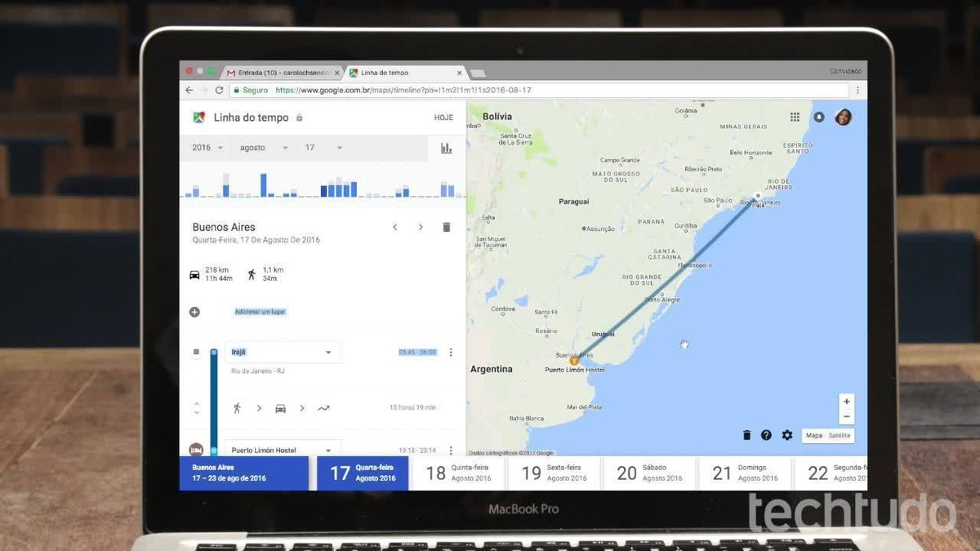Open three-dot menu for Puerto Limón Hostel entry
The height and width of the screenshot is (551, 980).
pyautogui.click(x=451, y=450)
